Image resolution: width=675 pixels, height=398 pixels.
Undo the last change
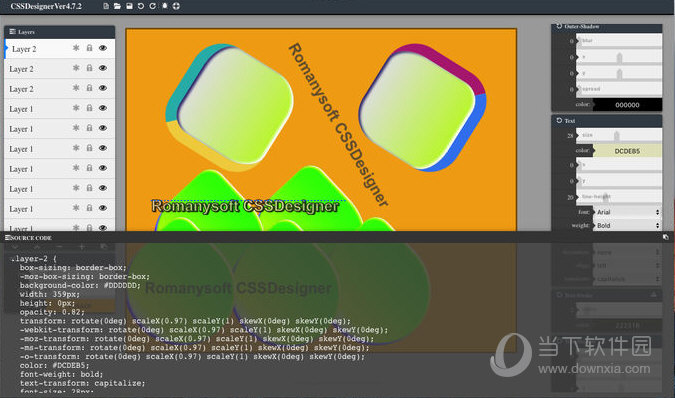click(141, 6)
